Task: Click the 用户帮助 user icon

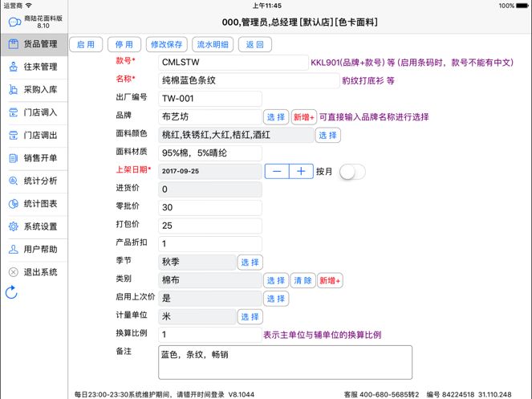Action: coord(13,249)
